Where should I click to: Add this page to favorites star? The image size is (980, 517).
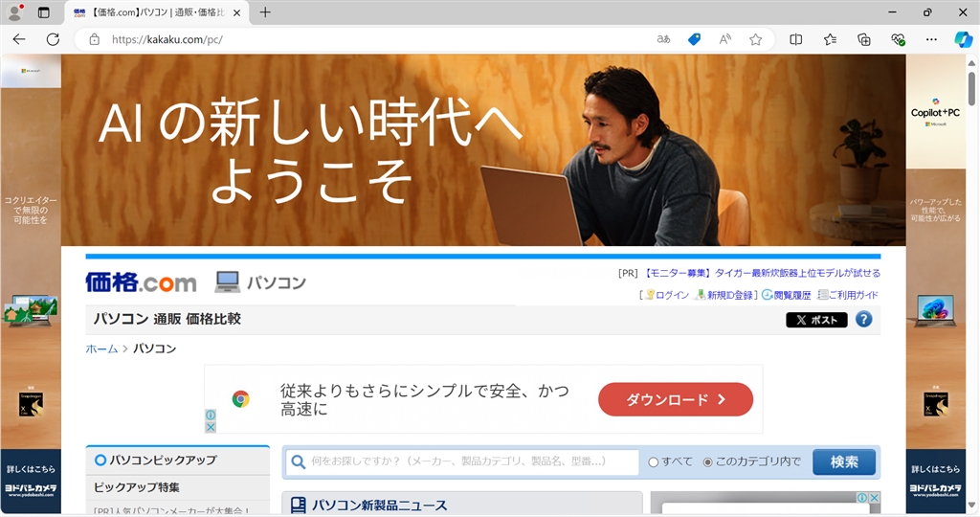coord(756,39)
